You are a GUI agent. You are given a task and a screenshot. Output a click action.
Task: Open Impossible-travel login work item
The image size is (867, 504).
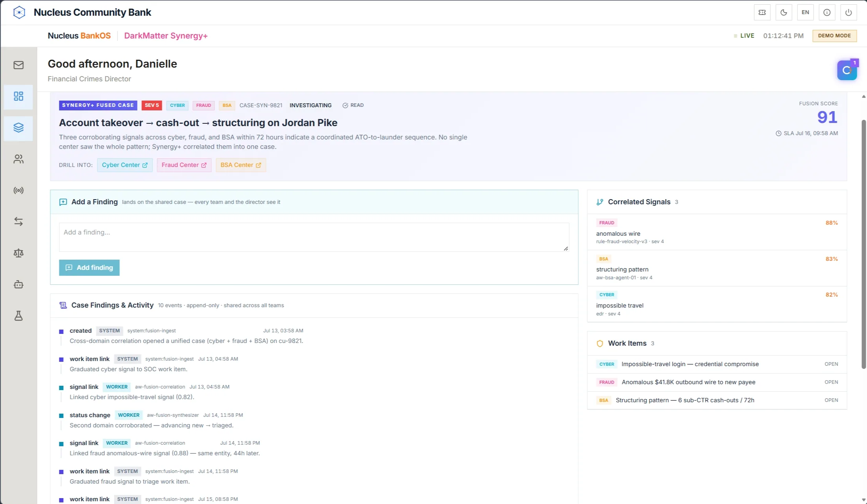[x=717, y=364]
